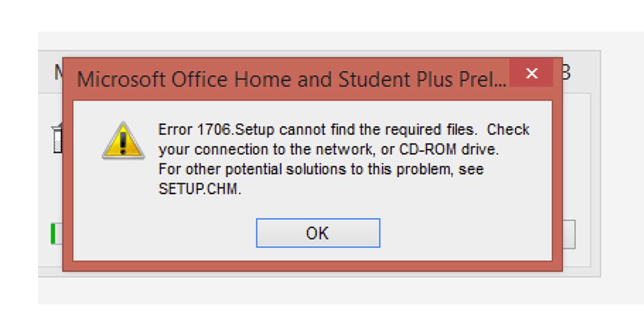Click the partially hidden icon left of the dialog
The height and width of the screenshot is (336, 644).
56,138
